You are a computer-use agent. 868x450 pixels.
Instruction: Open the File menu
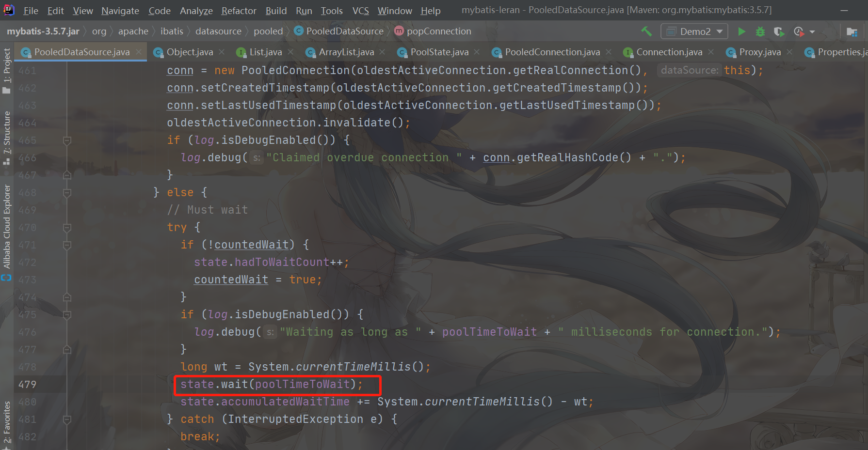coord(31,11)
